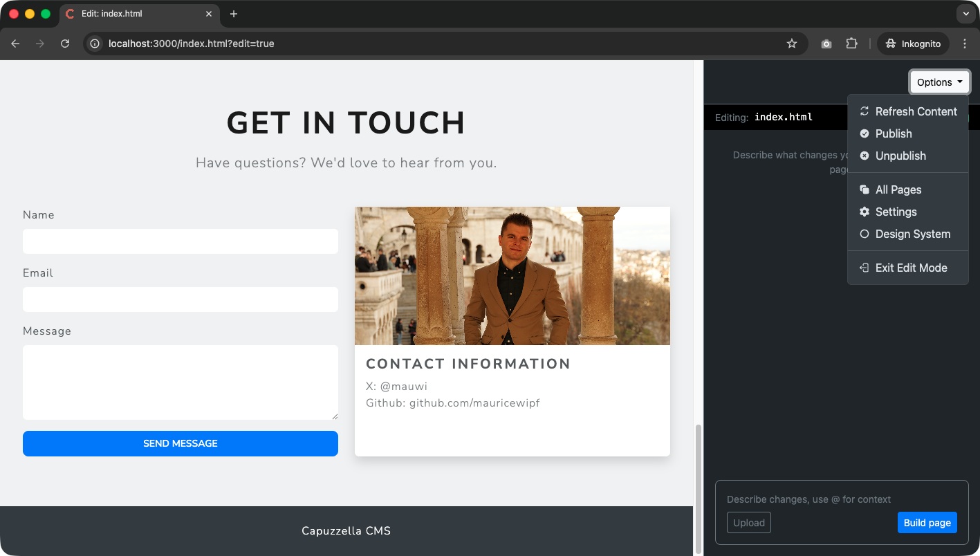This screenshot has height=556, width=980.
Task: Click the Name input field
Action: [180, 241]
